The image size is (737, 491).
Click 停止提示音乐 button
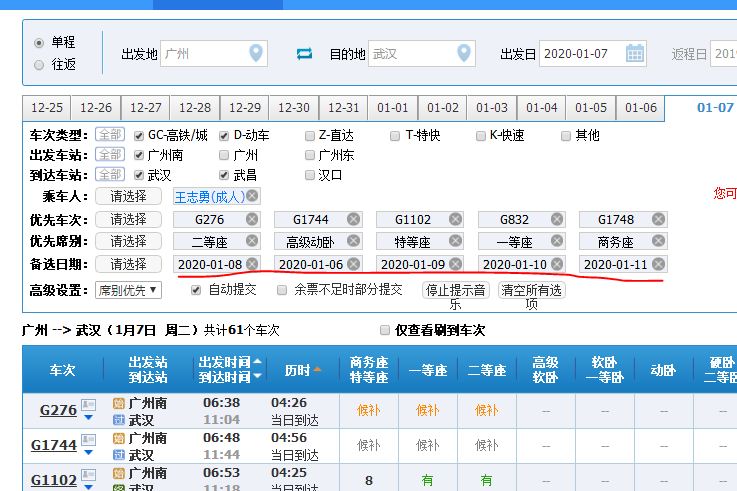[x=455, y=290]
